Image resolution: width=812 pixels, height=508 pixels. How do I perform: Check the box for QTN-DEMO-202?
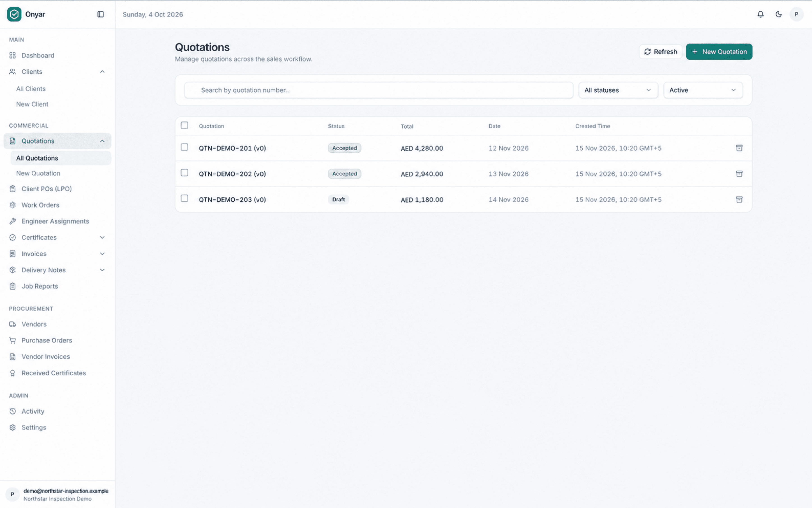click(184, 173)
